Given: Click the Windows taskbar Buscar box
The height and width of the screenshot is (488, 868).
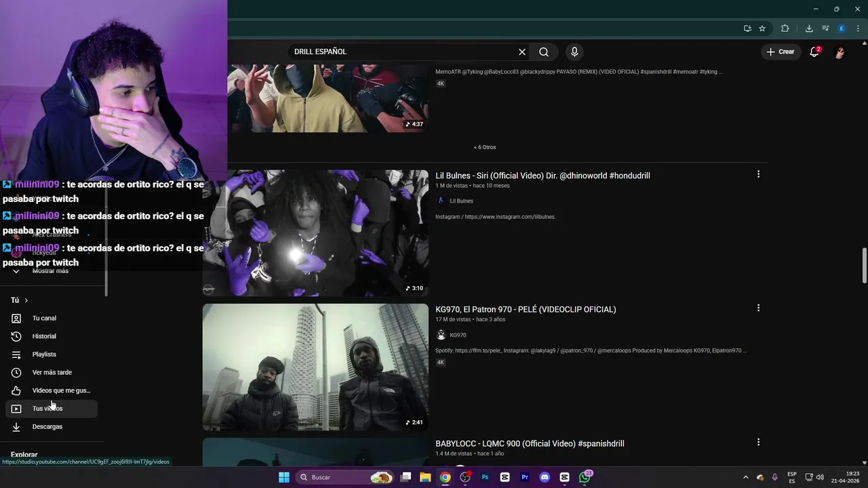Looking at the screenshot, I should click(x=346, y=477).
